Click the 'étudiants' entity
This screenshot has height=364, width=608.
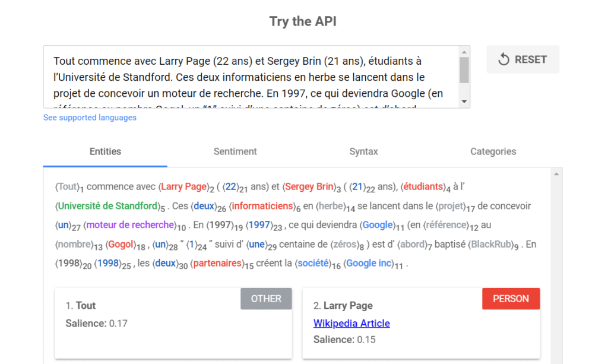[423, 186]
